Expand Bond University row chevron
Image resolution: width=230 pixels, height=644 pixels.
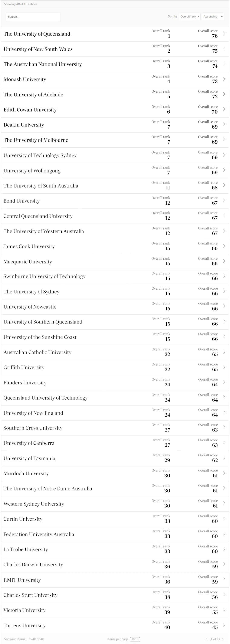(x=224, y=200)
